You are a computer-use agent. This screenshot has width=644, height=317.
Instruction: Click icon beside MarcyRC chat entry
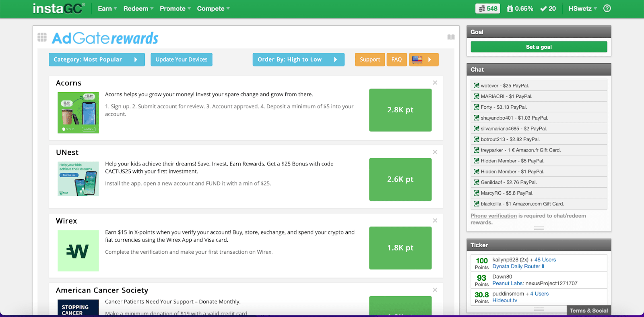[x=477, y=193]
